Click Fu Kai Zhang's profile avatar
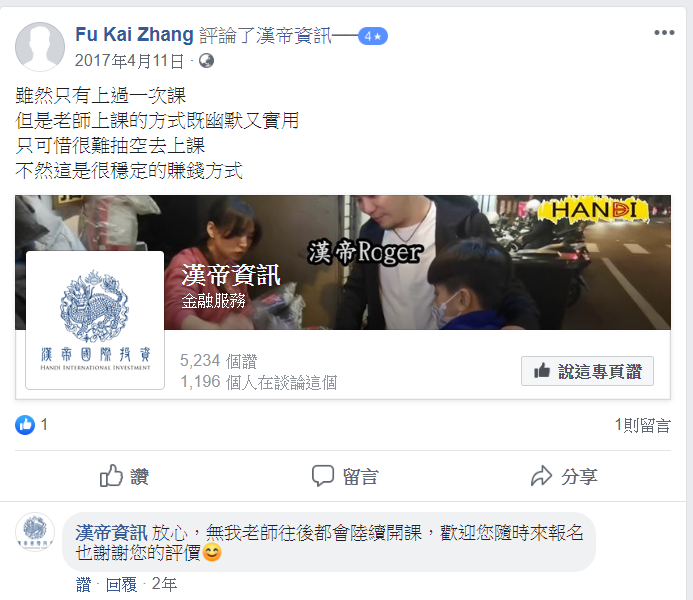The width and height of the screenshot is (693, 600). [40, 47]
